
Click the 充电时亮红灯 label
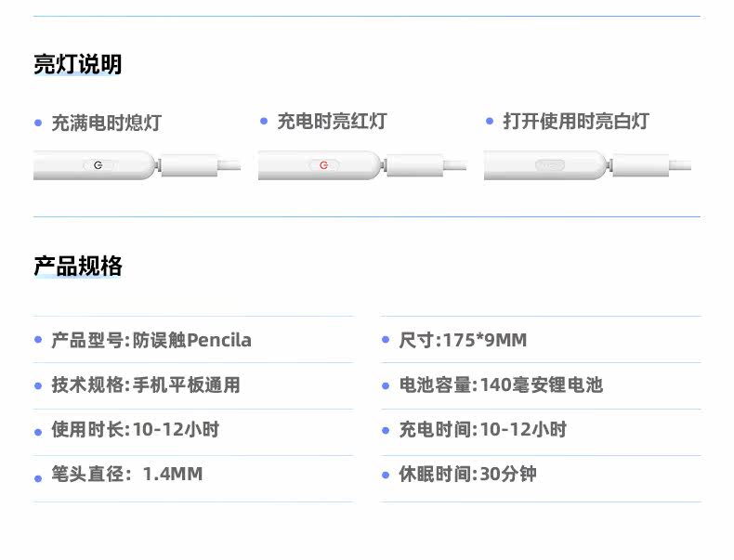pos(332,121)
